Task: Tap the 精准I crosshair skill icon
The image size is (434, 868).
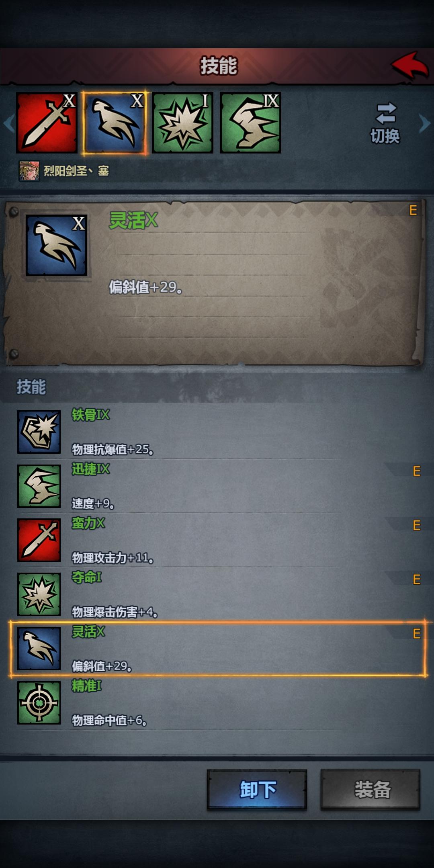Action: (39, 703)
